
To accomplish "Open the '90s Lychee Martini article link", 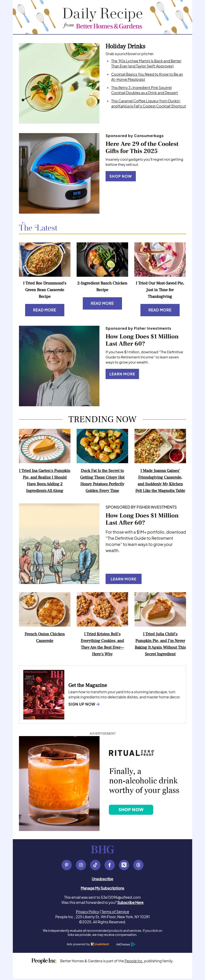I will pos(146,64).
